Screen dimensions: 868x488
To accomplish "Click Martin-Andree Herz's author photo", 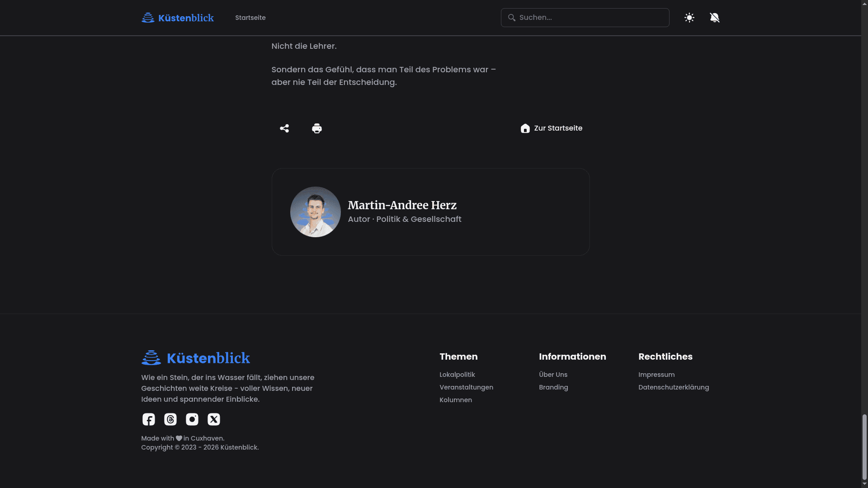I will click(x=316, y=212).
